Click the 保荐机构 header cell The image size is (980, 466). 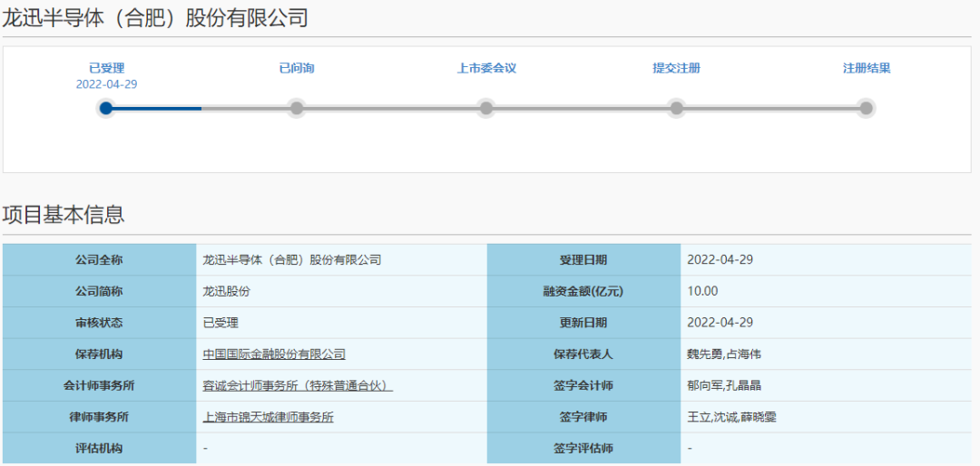tap(100, 354)
